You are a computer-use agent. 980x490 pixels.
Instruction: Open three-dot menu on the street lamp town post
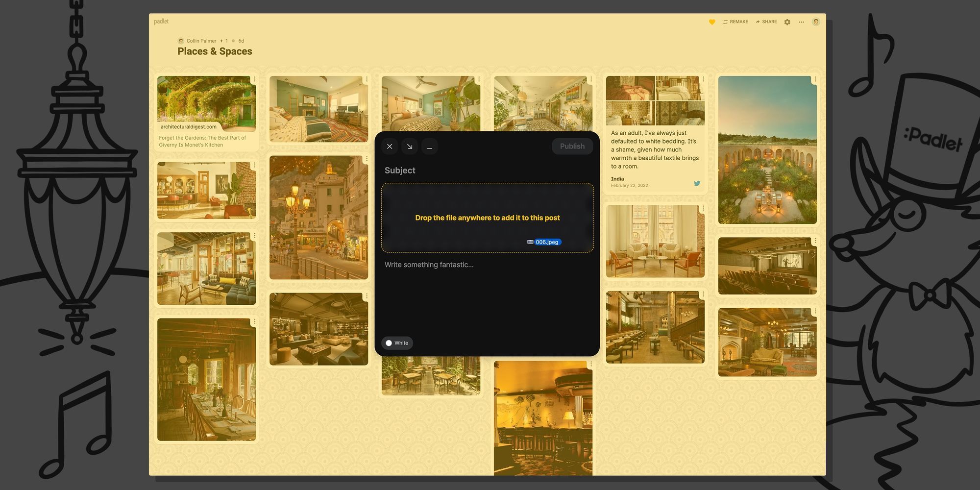point(367,159)
